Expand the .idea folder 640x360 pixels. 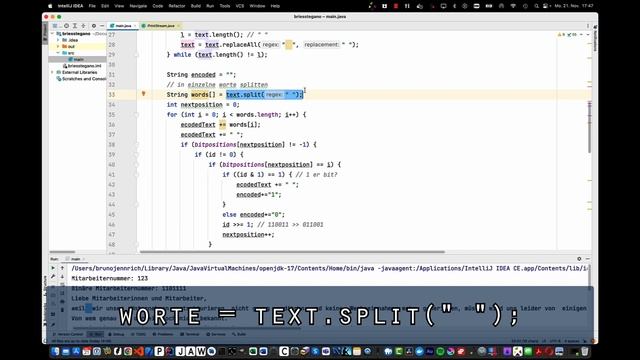click(58, 40)
